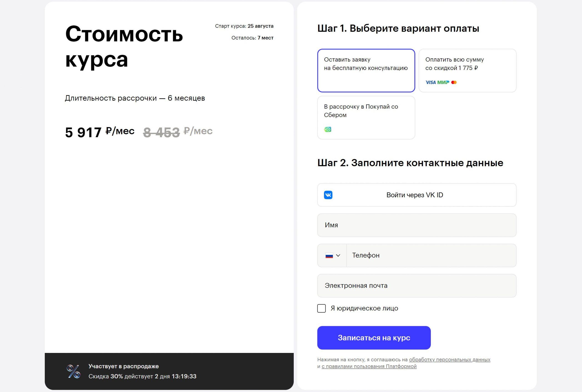This screenshot has height=392, width=582.
Task: Focus the 'Электронная почта' email field
Action: (417, 285)
